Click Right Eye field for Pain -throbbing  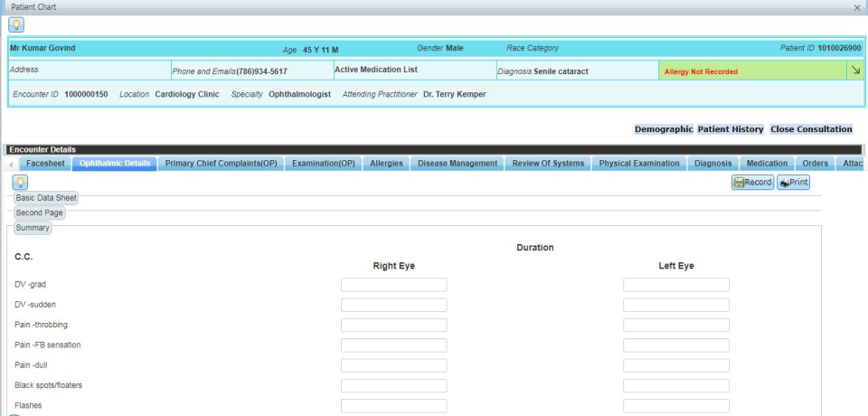pos(393,326)
